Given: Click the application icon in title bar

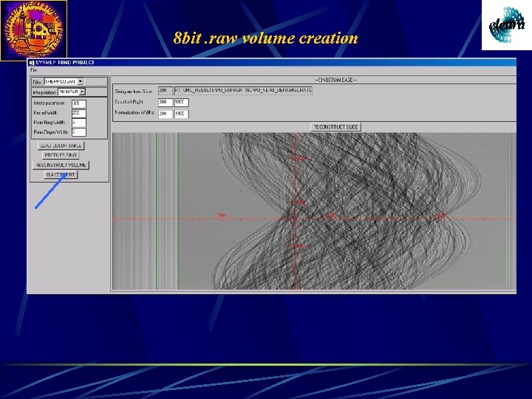Looking at the screenshot, I should [x=32, y=62].
